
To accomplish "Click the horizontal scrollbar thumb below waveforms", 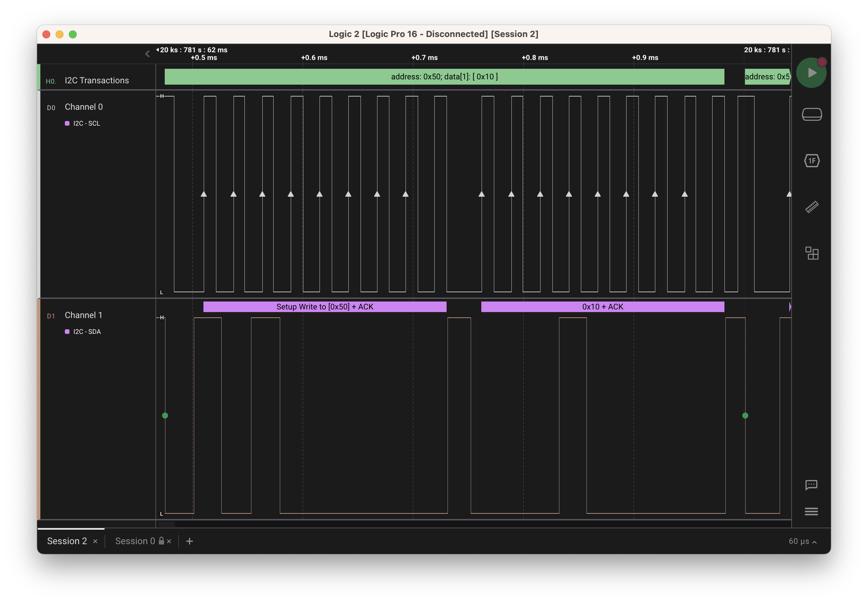I will (166, 524).
